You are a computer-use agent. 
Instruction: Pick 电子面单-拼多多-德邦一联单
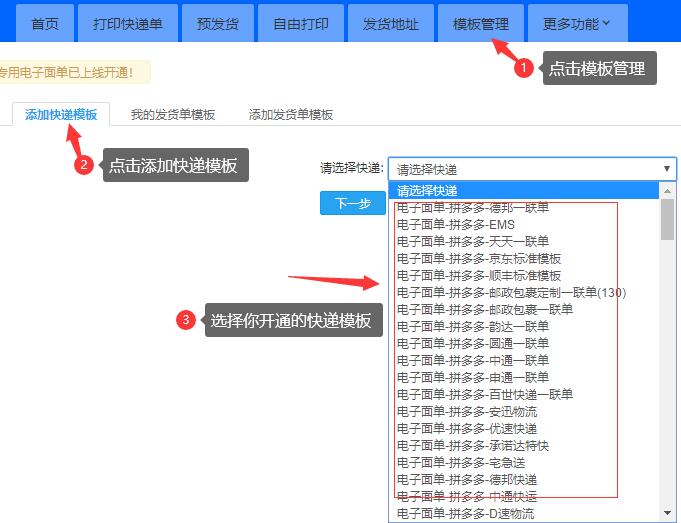(523, 208)
